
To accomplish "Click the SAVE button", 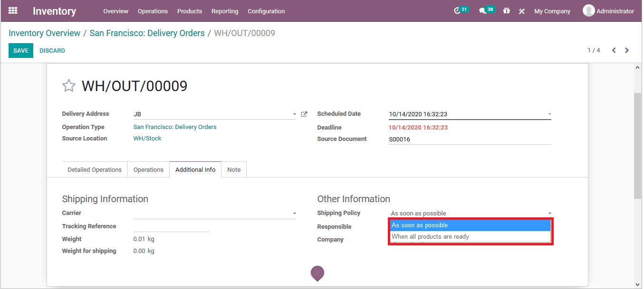I will 21,51.
